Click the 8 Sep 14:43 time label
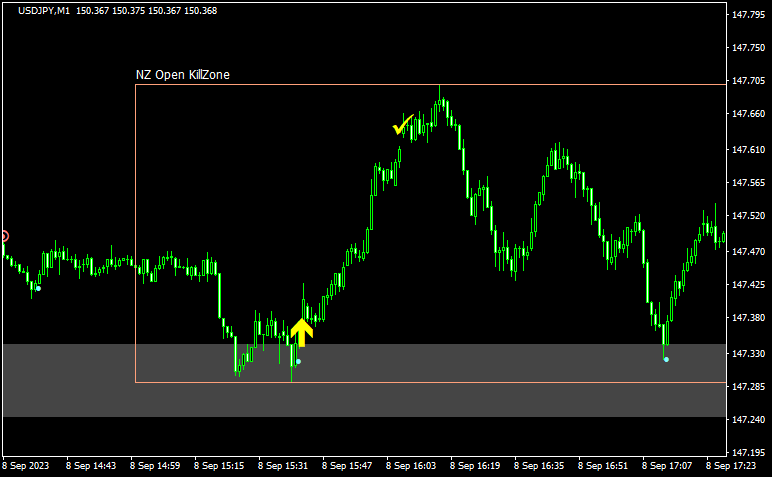Screen dimensions: 772x477 [x=92, y=466]
